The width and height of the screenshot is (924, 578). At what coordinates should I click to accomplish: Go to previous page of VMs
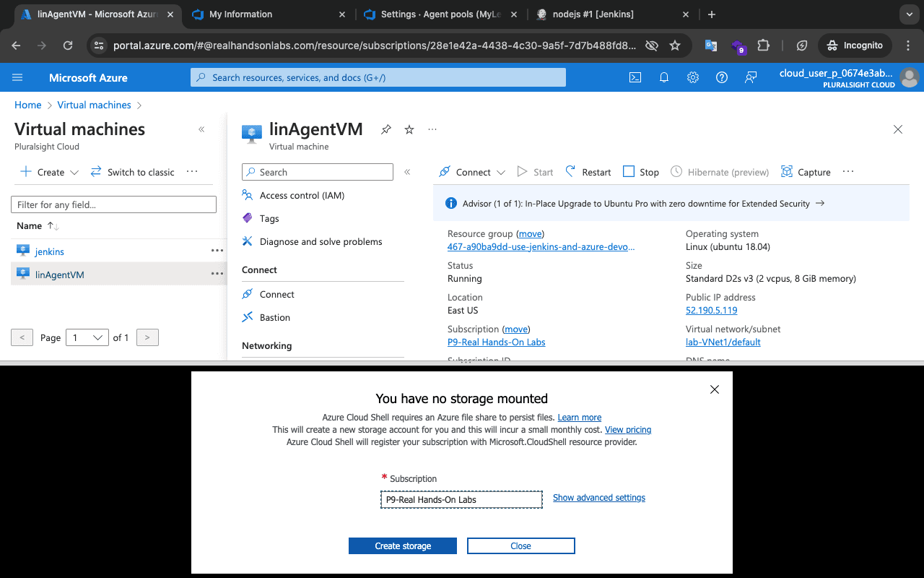[x=22, y=337]
